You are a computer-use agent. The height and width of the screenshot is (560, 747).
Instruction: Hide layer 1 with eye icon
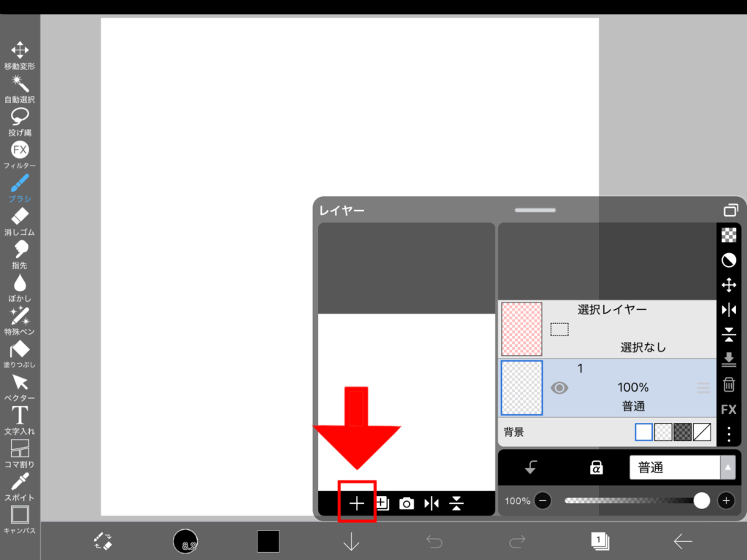pos(559,388)
